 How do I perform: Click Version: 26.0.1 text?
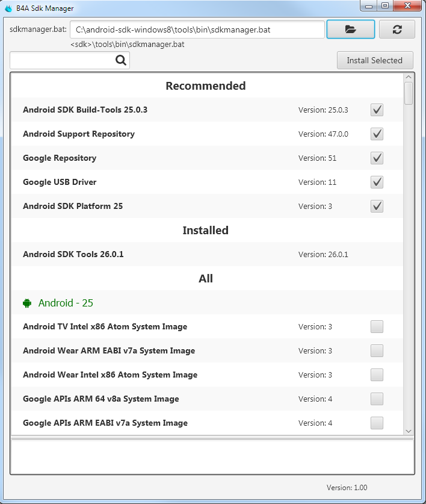tap(323, 255)
